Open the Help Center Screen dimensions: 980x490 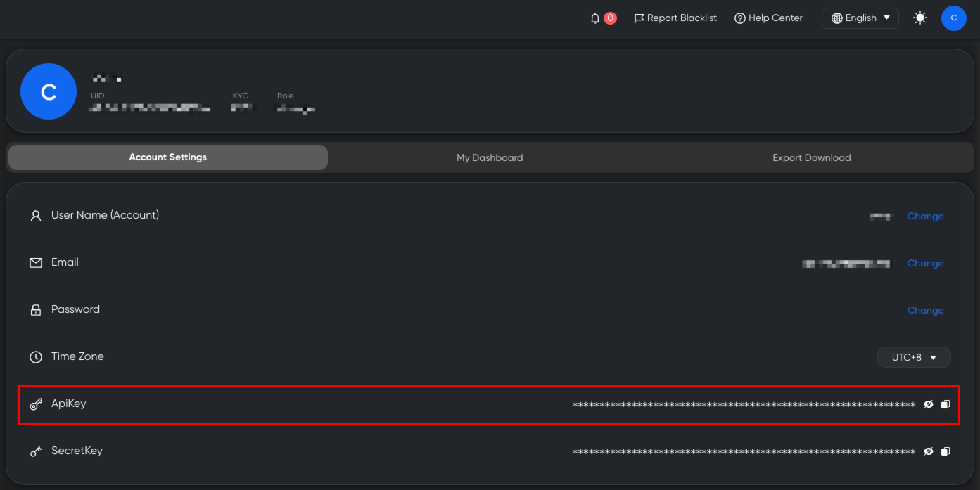[x=768, y=18]
